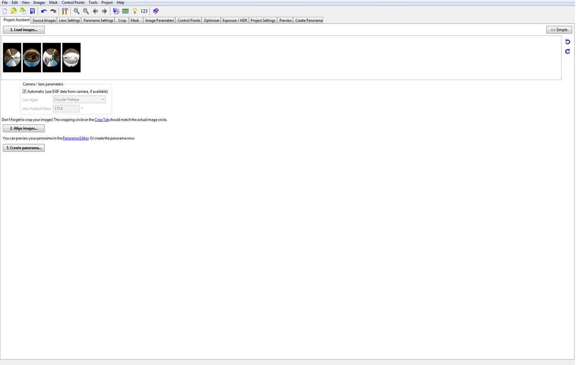Click the light bulb assistant icon
Screen dimensions: 588x365
pos(135,11)
